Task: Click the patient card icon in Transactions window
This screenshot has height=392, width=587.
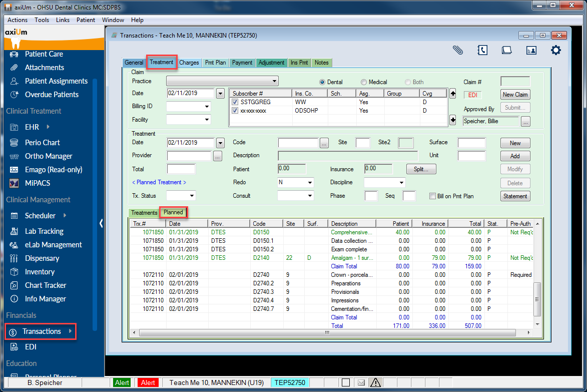Action: tap(531, 50)
